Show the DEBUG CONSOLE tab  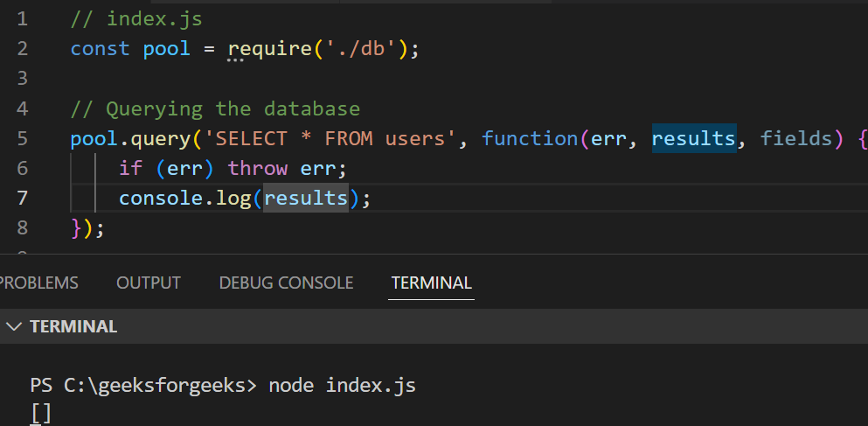click(286, 283)
